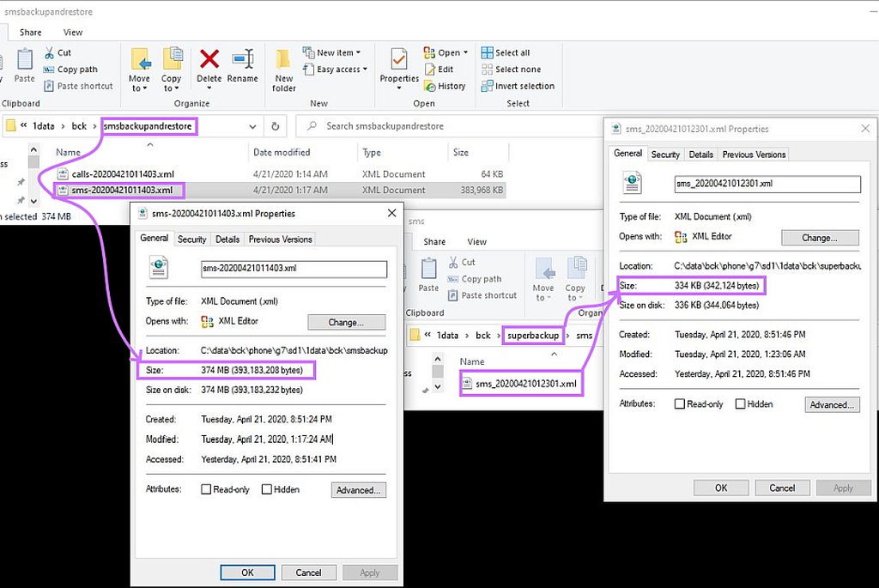Open the View tab in the top window
This screenshot has width=879, height=588.
(x=73, y=33)
